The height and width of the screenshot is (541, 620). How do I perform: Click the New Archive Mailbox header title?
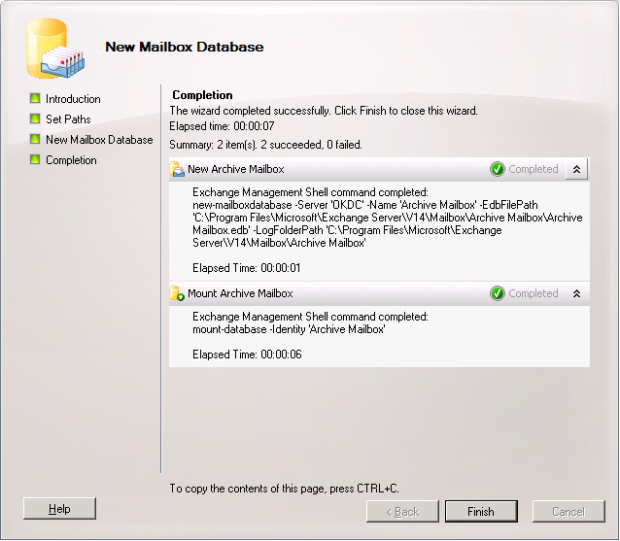click(236, 169)
